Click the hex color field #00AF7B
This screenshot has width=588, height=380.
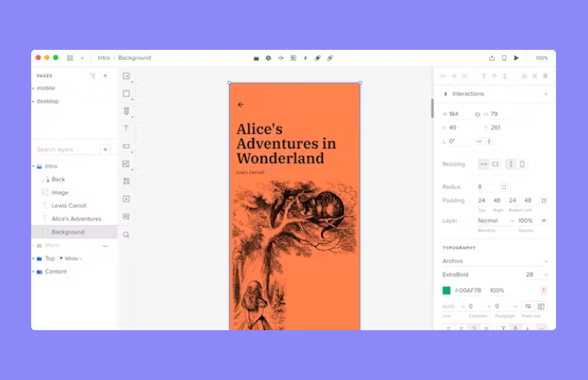[468, 290]
